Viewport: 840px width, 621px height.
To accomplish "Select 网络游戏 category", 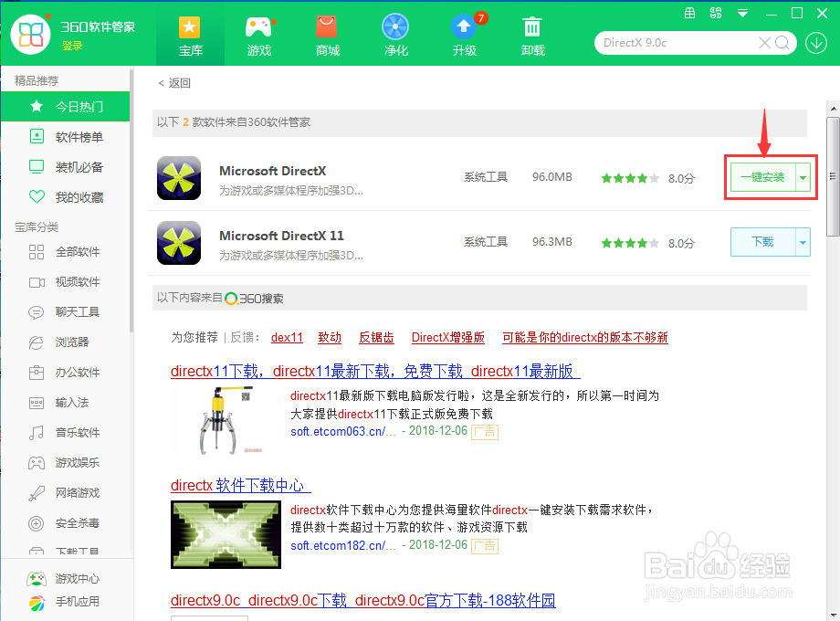I will tap(66, 493).
